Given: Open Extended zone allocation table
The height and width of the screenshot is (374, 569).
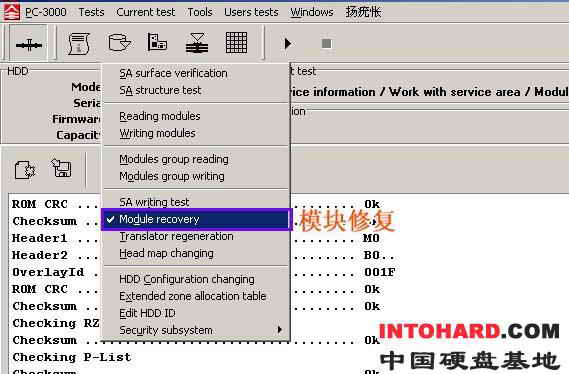Looking at the screenshot, I should (196, 296).
